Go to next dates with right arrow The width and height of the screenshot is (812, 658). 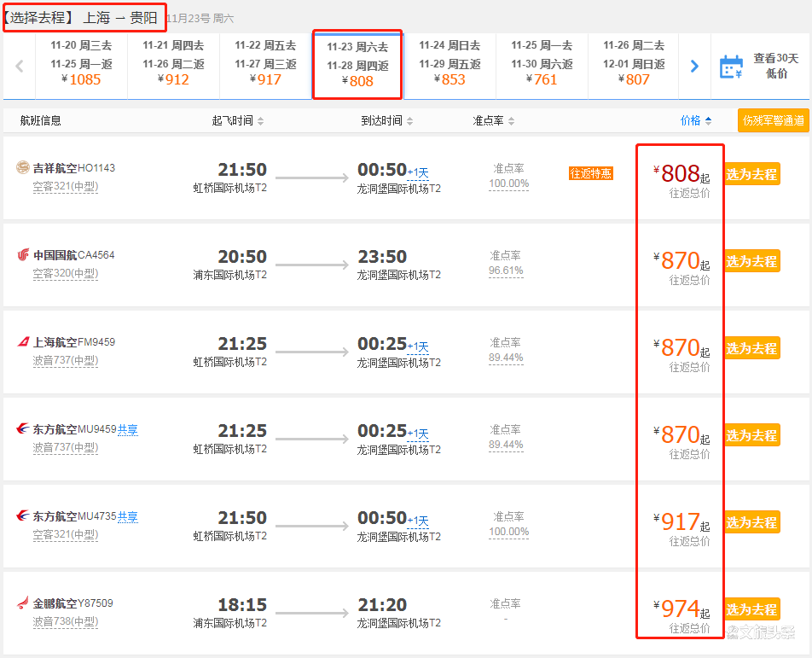pos(694,66)
